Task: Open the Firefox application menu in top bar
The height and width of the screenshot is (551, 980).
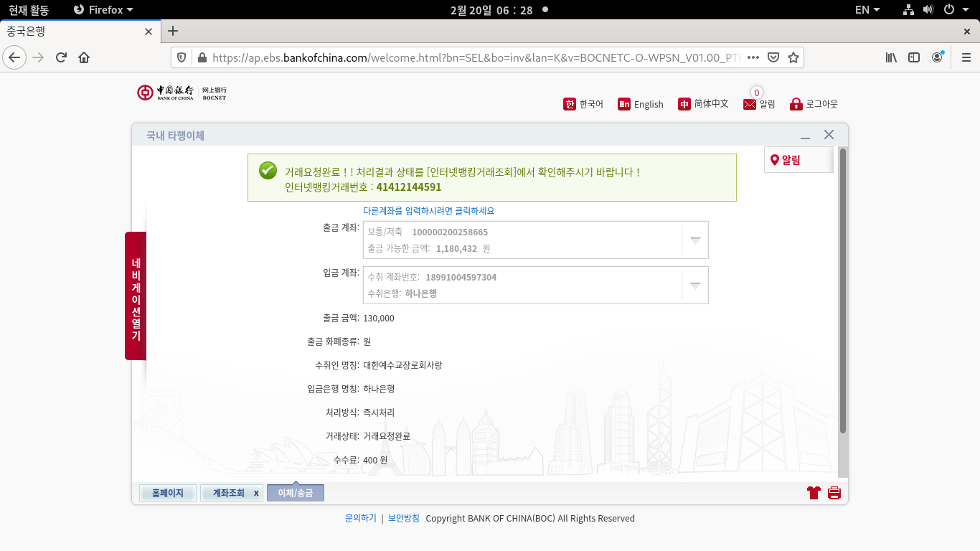Action: pyautogui.click(x=103, y=9)
